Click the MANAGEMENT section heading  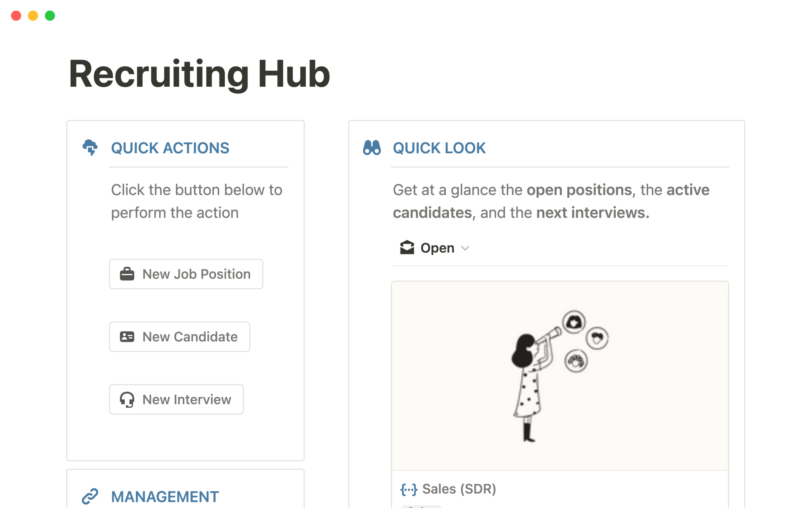[165, 497]
